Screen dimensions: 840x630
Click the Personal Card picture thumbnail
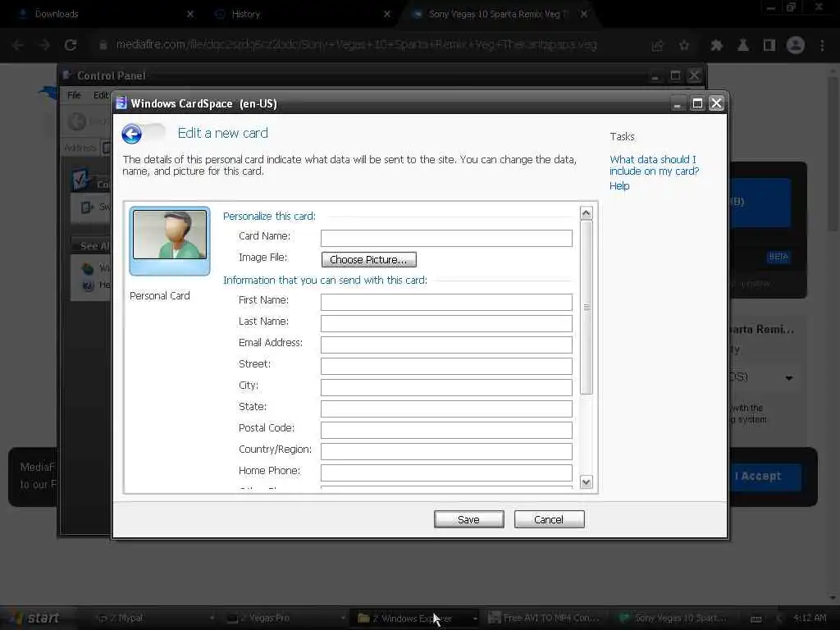click(170, 241)
